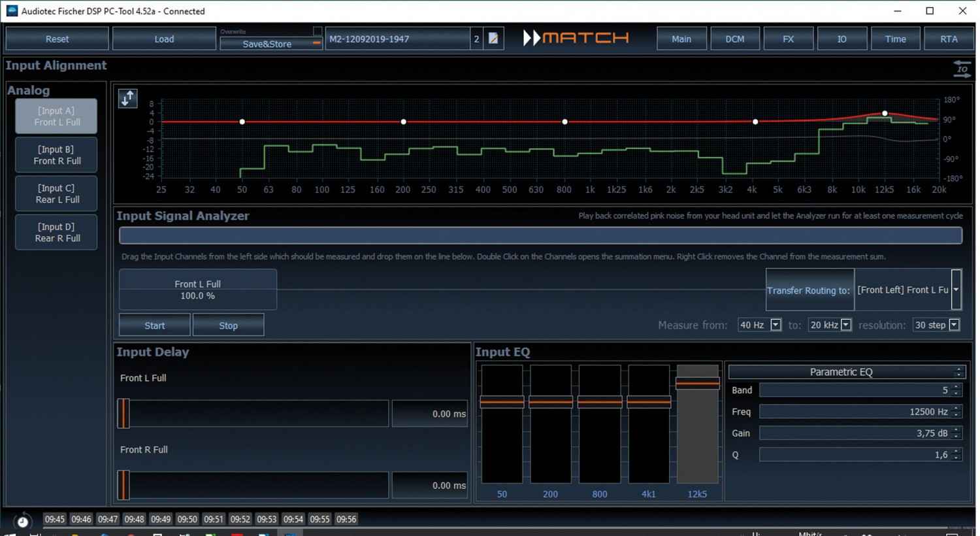Select the 09:56 history timestamp

346,519
